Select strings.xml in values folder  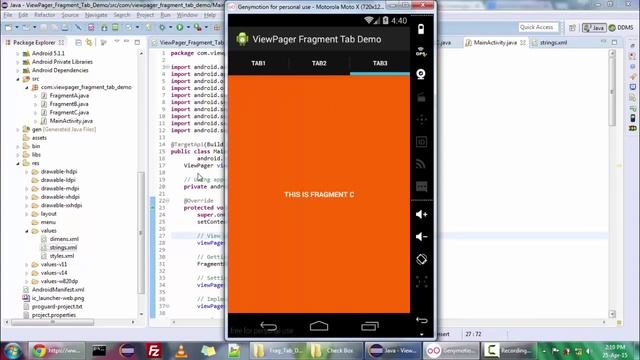[63, 248]
